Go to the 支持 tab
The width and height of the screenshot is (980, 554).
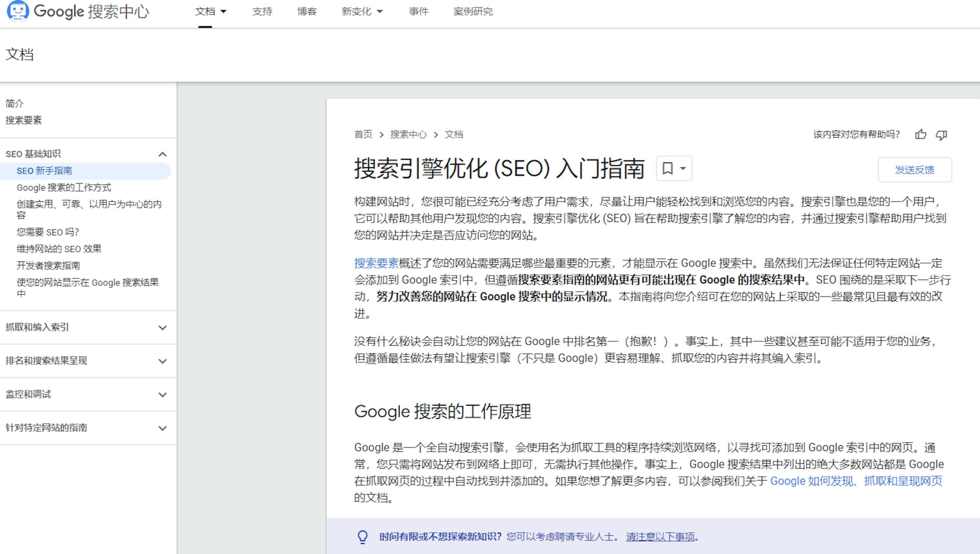pyautogui.click(x=263, y=11)
